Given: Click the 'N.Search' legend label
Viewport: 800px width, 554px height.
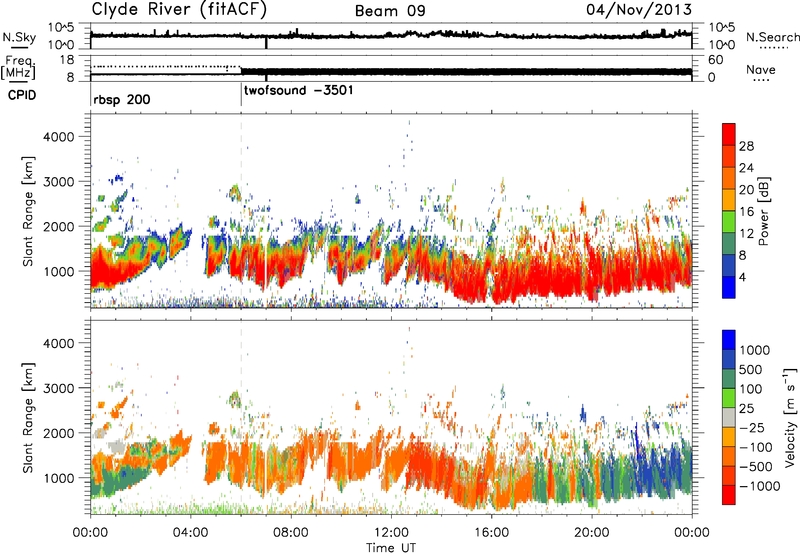Looking at the screenshot, I should 772,37.
